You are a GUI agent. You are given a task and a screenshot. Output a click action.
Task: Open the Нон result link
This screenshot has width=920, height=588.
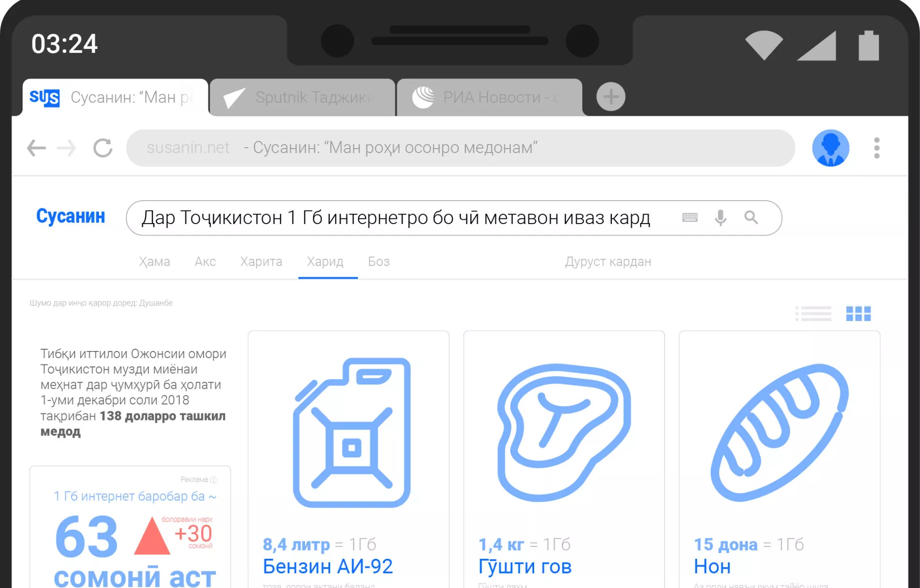point(712,566)
